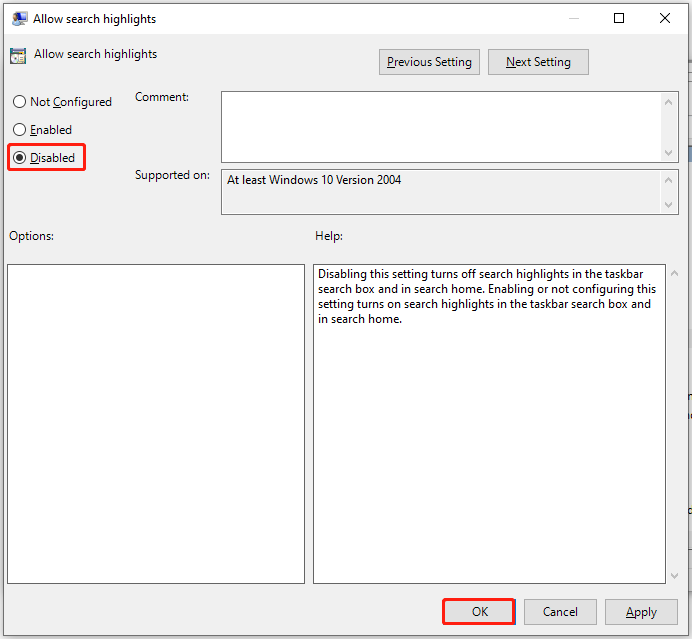
Task: Confirm with the OK button
Action: (x=479, y=612)
